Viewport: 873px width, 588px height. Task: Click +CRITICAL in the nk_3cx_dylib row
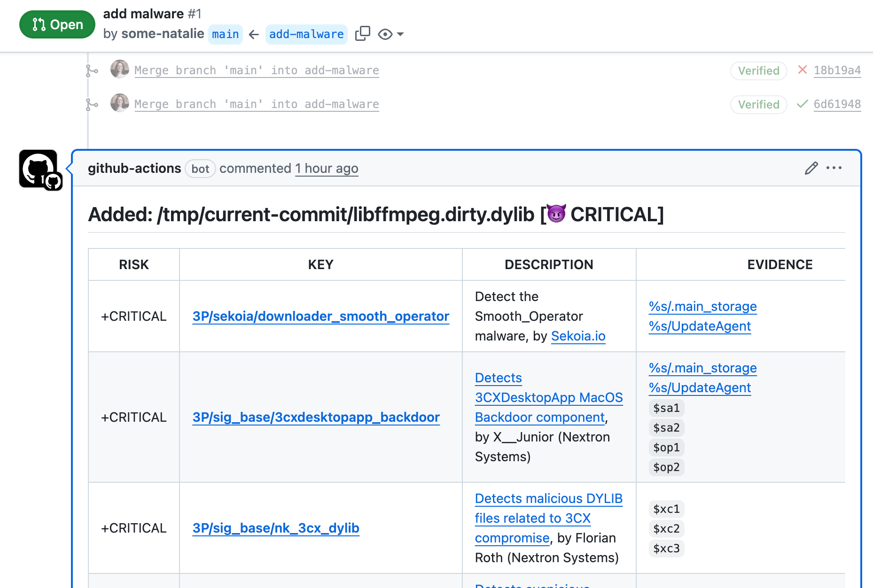[134, 528]
